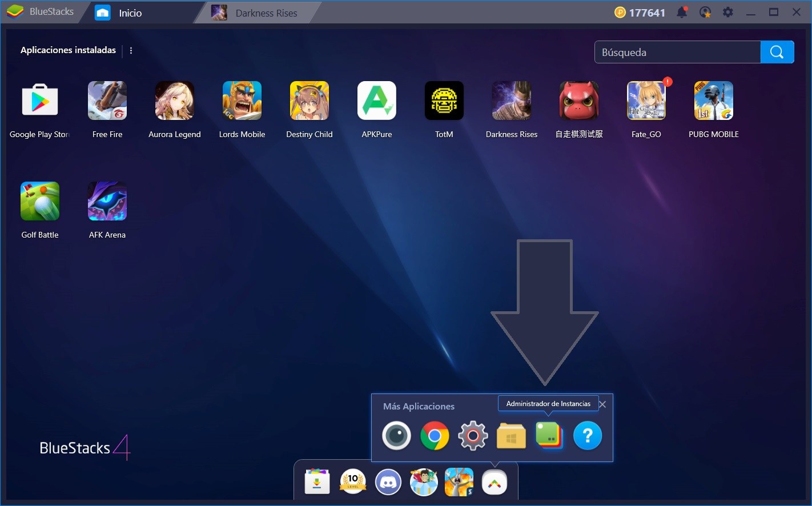Open Aurora Legend game icon

pyautogui.click(x=175, y=101)
